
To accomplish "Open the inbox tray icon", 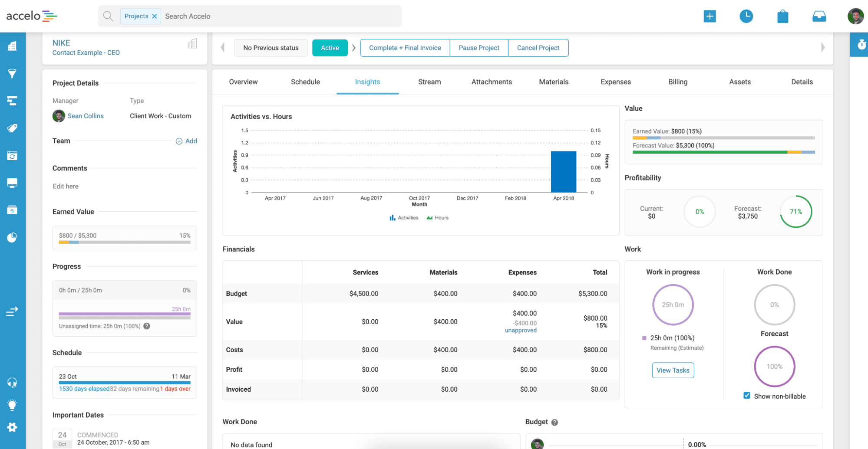I will click(819, 17).
